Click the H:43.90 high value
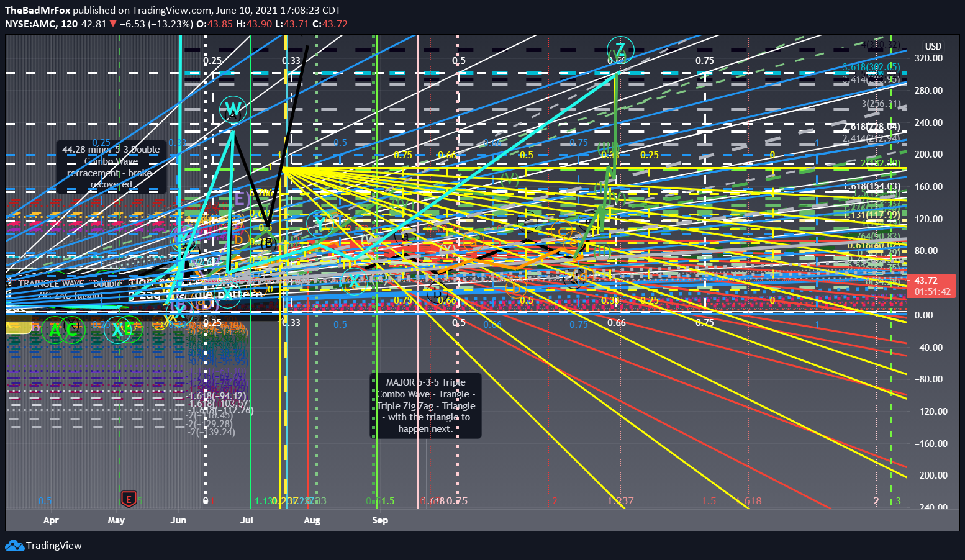965x560 pixels. (x=253, y=24)
